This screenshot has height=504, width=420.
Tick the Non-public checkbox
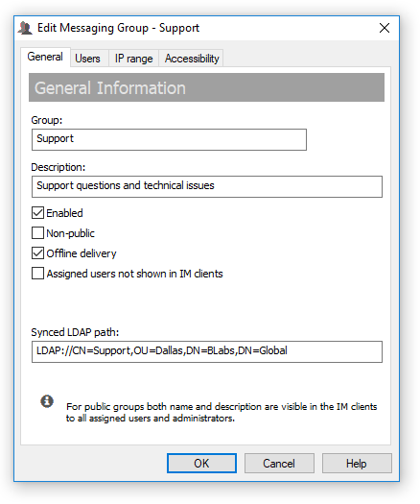point(37,233)
